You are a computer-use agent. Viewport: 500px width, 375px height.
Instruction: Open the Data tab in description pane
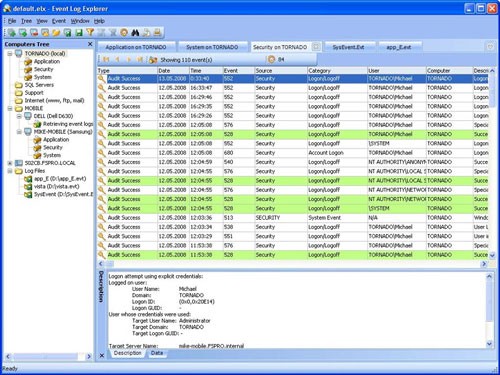coord(157,353)
